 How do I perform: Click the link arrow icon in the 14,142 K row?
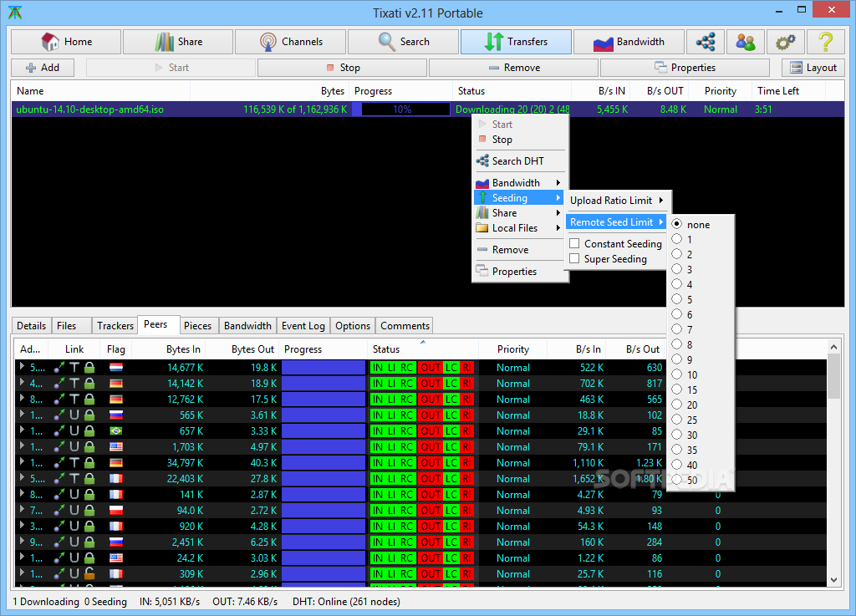pyautogui.click(x=59, y=384)
